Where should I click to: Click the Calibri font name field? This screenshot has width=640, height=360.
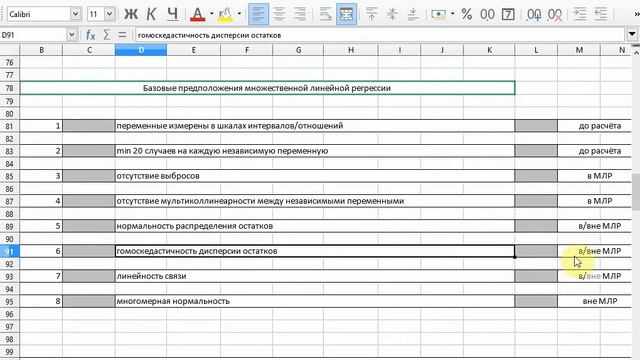[x=38, y=14]
